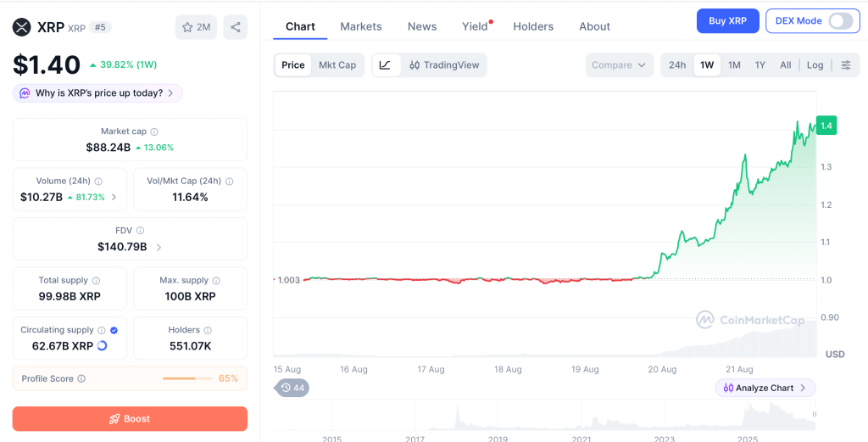Select the line chart icon
The height and width of the screenshot is (442, 868).
(x=386, y=65)
